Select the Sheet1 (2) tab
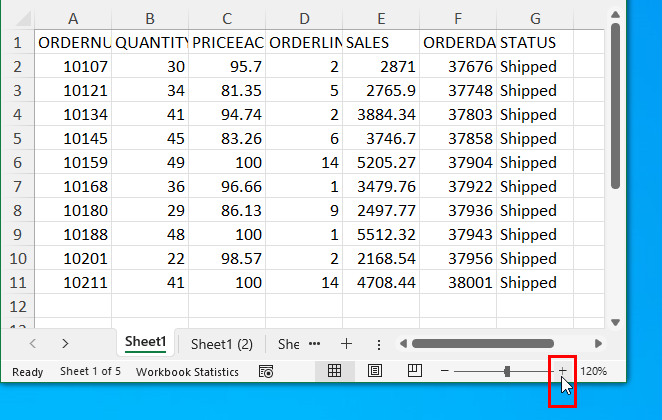Image resolution: width=662 pixels, height=420 pixels. pyautogui.click(x=222, y=344)
